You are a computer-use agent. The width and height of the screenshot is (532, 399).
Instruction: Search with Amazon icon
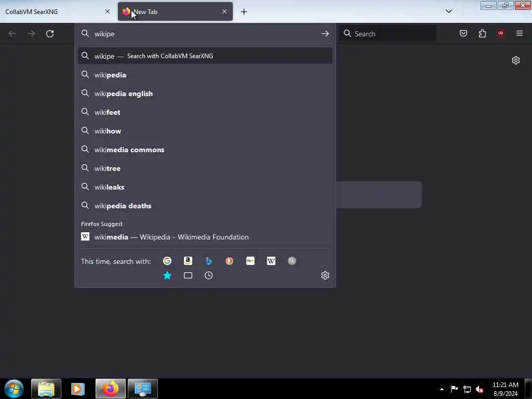pyautogui.click(x=188, y=261)
